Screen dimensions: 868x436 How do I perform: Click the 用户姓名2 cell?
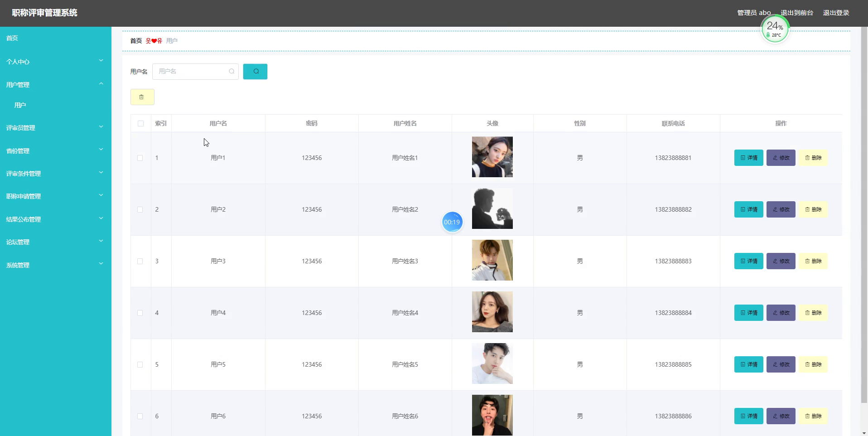tap(405, 209)
